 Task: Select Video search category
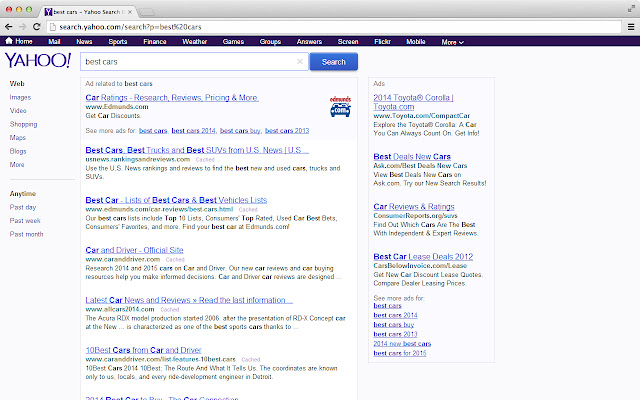pos(18,111)
